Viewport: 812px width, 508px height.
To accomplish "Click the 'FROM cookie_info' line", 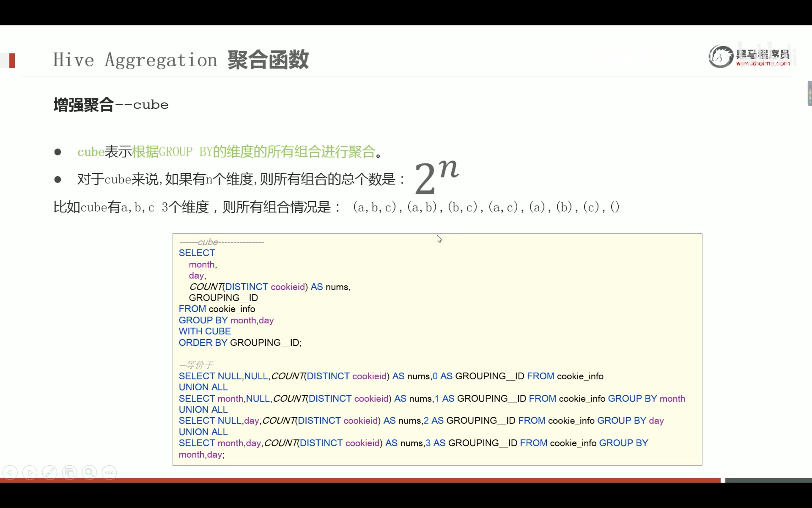I will tap(217, 309).
